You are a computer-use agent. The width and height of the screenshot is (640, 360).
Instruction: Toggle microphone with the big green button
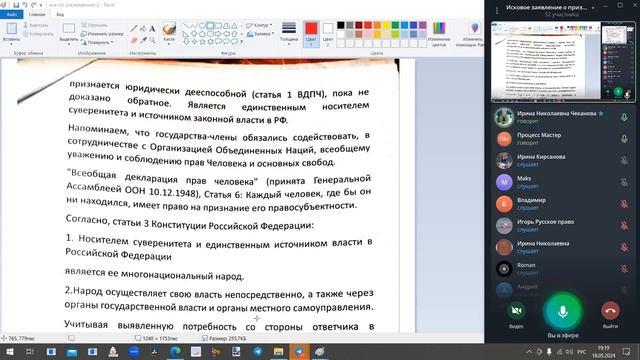(563, 312)
